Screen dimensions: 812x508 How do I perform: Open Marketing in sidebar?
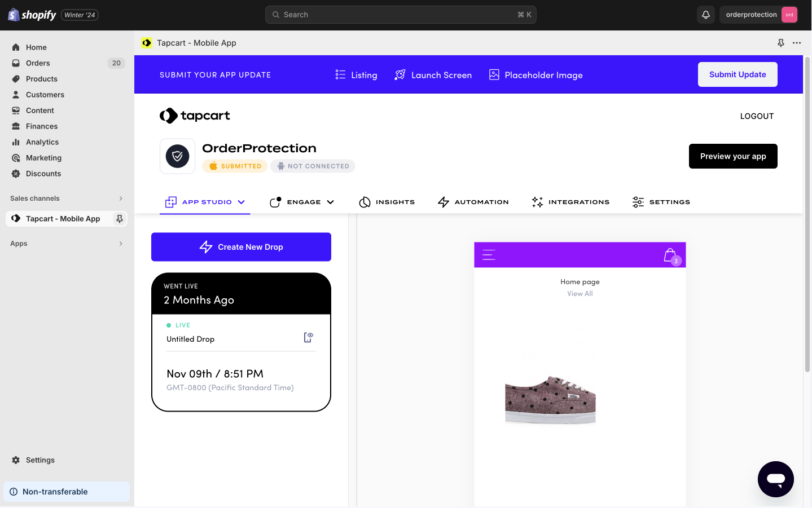tap(43, 158)
